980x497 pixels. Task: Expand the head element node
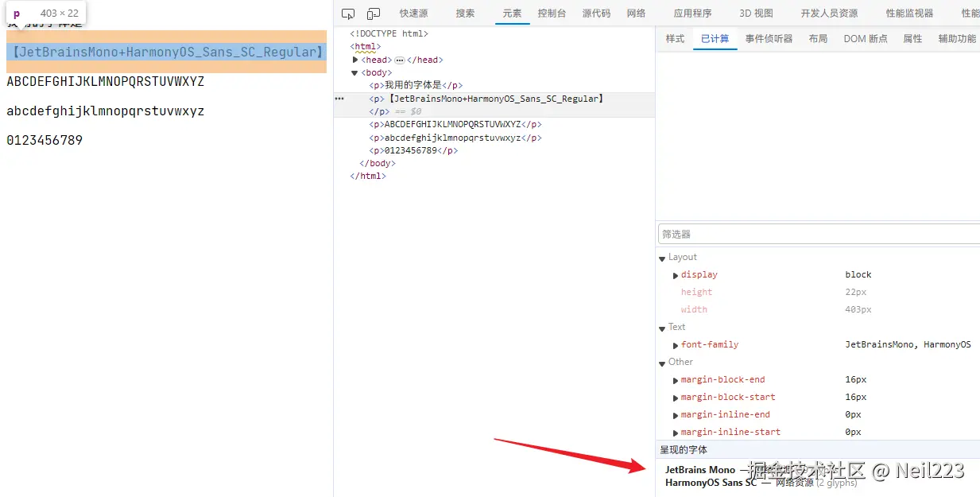(x=355, y=60)
